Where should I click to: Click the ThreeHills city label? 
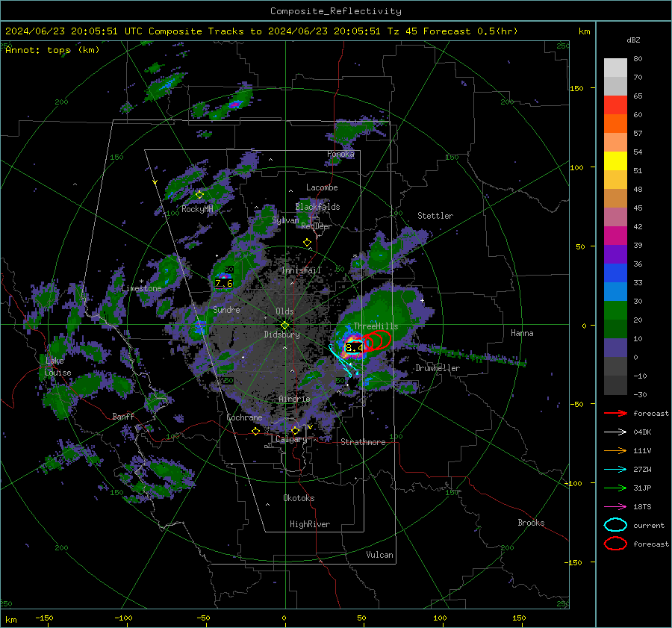pos(376,326)
